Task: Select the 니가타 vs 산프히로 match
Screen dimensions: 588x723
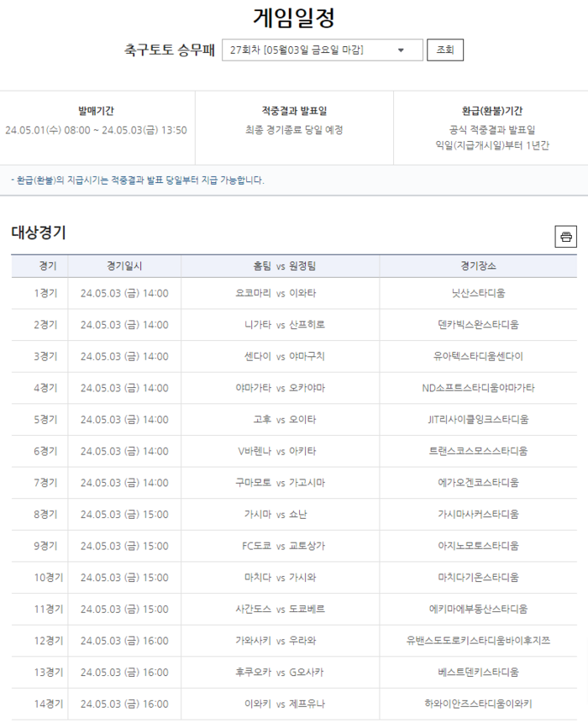Action: pyautogui.click(x=280, y=325)
